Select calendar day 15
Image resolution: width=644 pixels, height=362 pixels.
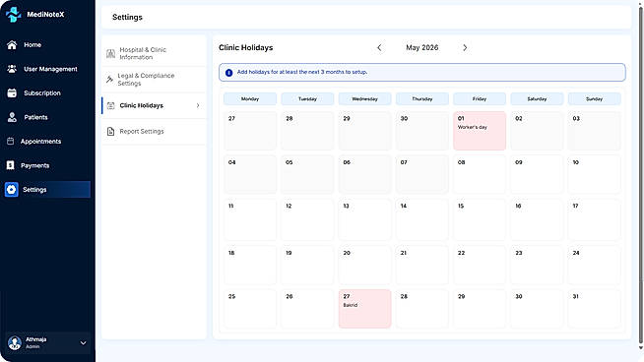pos(480,219)
